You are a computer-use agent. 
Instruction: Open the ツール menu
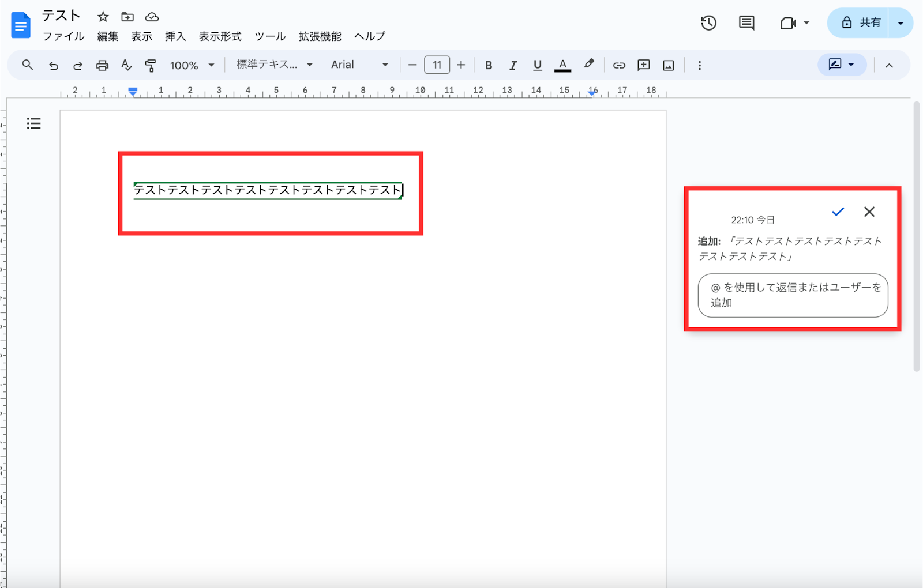click(270, 36)
